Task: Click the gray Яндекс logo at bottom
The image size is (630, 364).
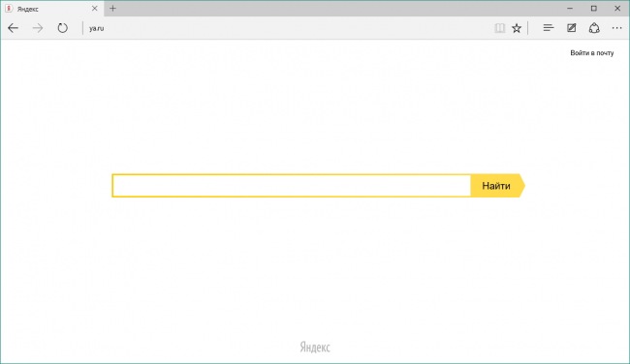Action: click(315, 348)
